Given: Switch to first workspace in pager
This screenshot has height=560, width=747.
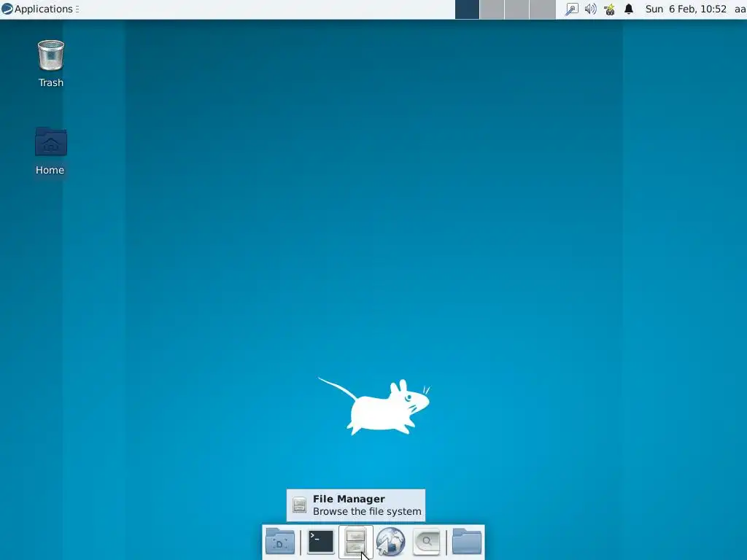Looking at the screenshot, I should (467, 9).
